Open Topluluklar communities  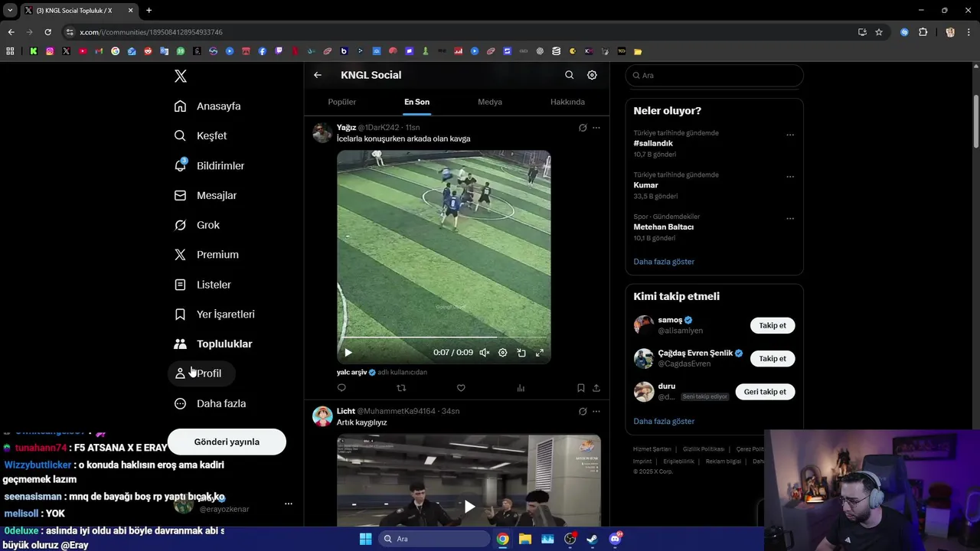tap(213, 344)
